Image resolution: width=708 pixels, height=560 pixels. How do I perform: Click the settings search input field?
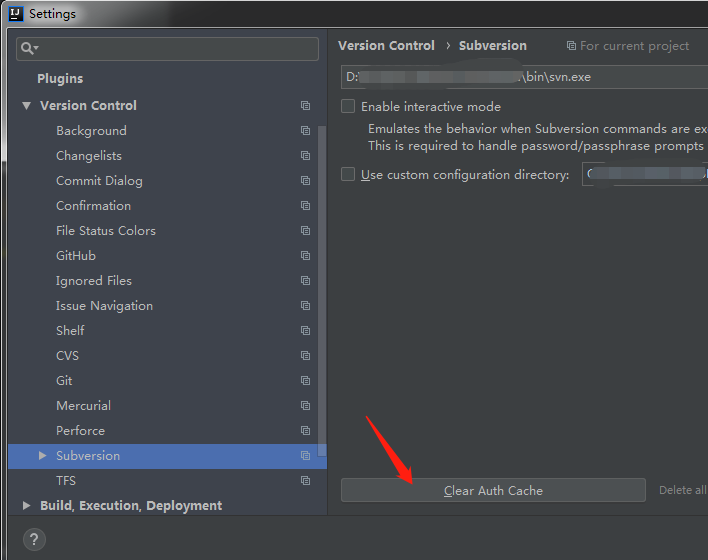167,48
